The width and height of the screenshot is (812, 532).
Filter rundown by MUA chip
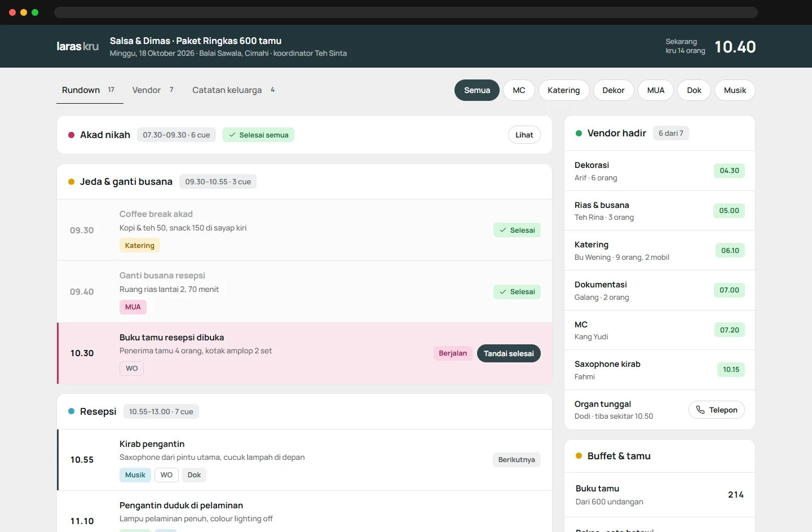656,90
